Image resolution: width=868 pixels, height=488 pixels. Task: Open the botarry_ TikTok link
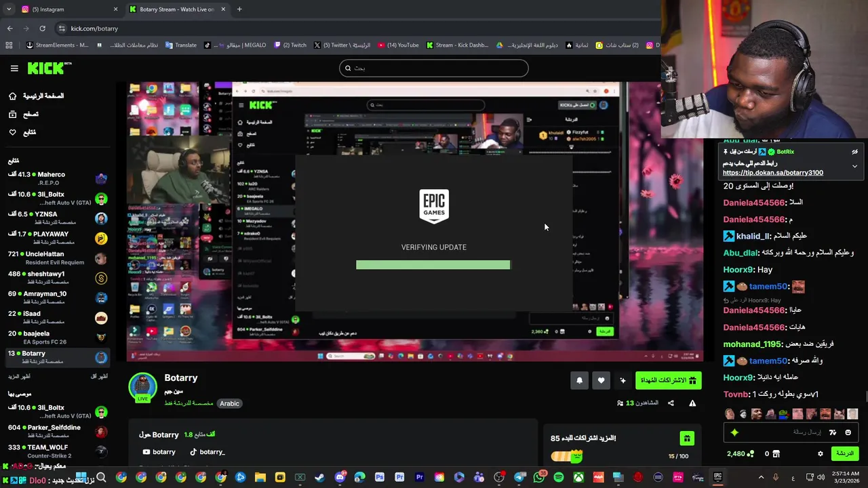coord(208,452)
